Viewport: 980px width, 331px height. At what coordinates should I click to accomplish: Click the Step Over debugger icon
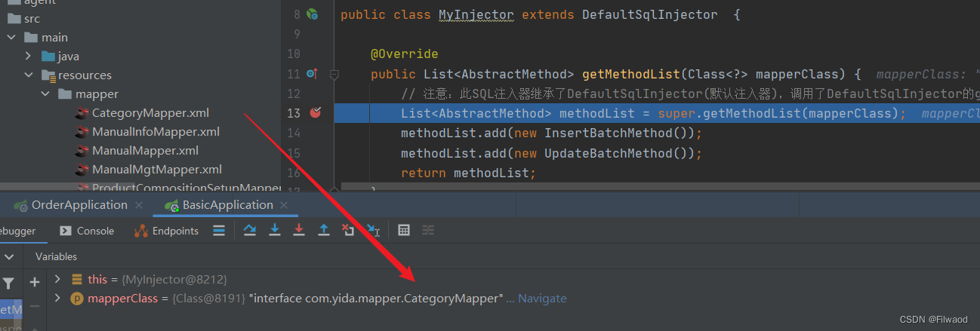(x=250, y=230)
